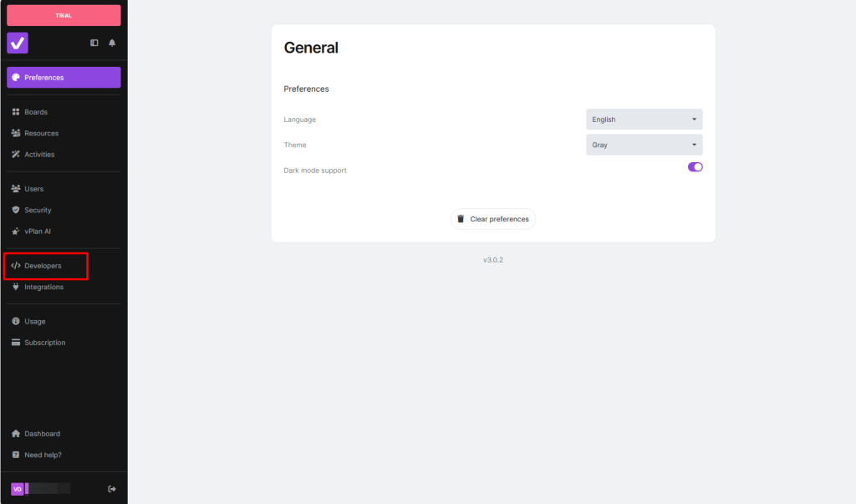Go to the Resources section
The image size is (856, 504).
click(x=41, y=133)
